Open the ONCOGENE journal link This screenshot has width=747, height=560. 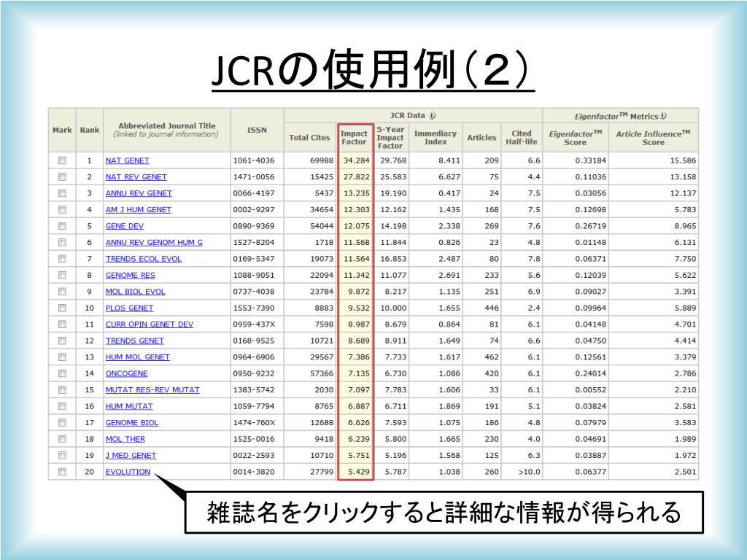click(126, 373)
